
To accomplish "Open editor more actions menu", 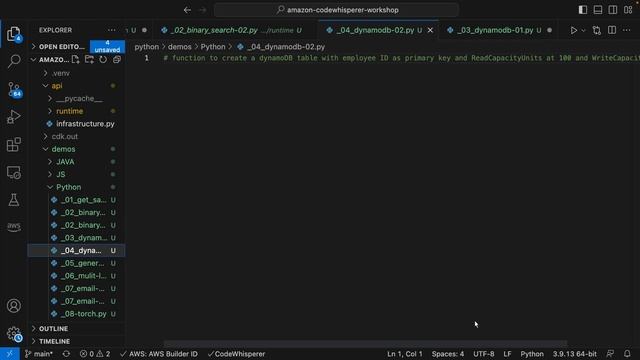I will pyautogui.click(x=627, y=30).
